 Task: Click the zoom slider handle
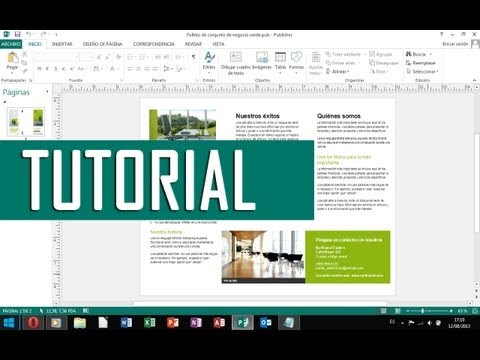[422, 311]
